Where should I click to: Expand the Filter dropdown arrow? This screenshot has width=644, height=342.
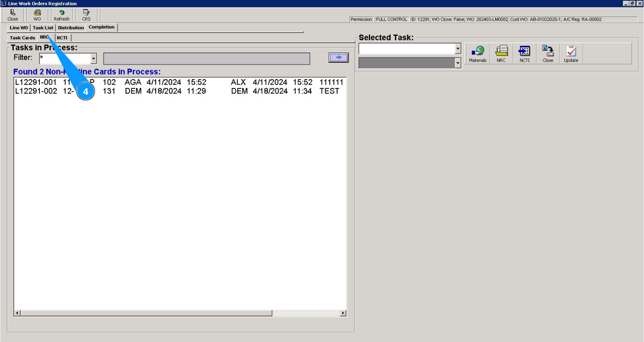tap(94, 59)
